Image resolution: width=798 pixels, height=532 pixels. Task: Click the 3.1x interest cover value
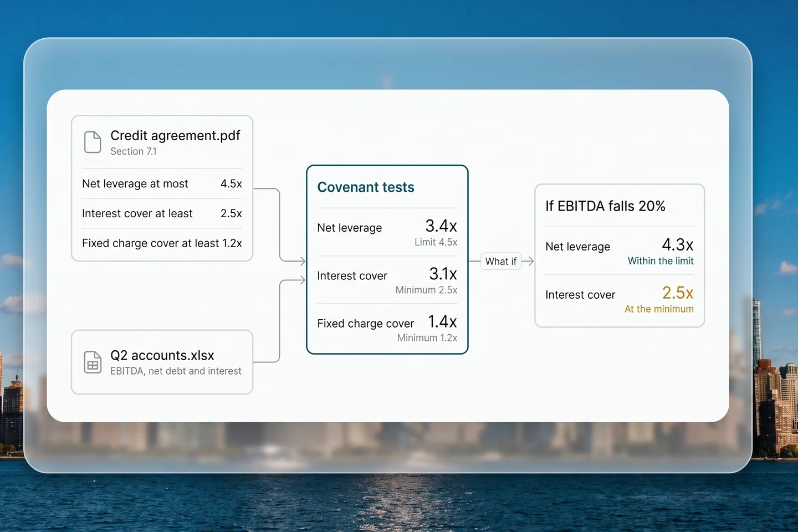[443, 273]
